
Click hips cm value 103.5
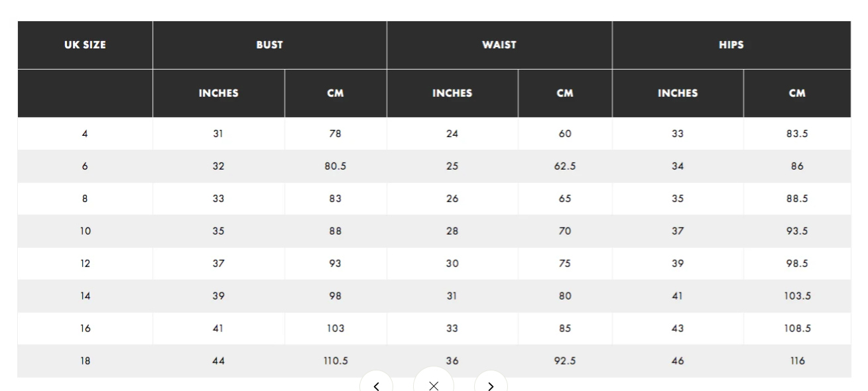click(x=797, y=296)
